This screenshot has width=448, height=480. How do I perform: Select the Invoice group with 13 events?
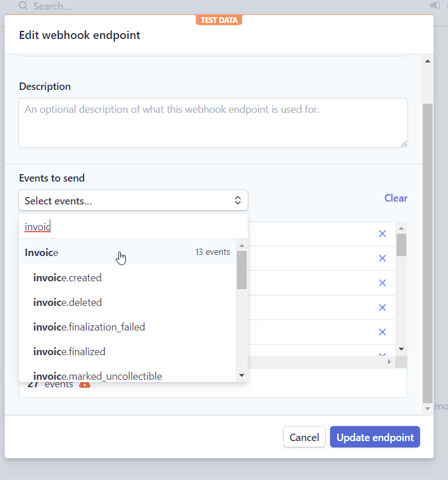[x=127, y=252]
